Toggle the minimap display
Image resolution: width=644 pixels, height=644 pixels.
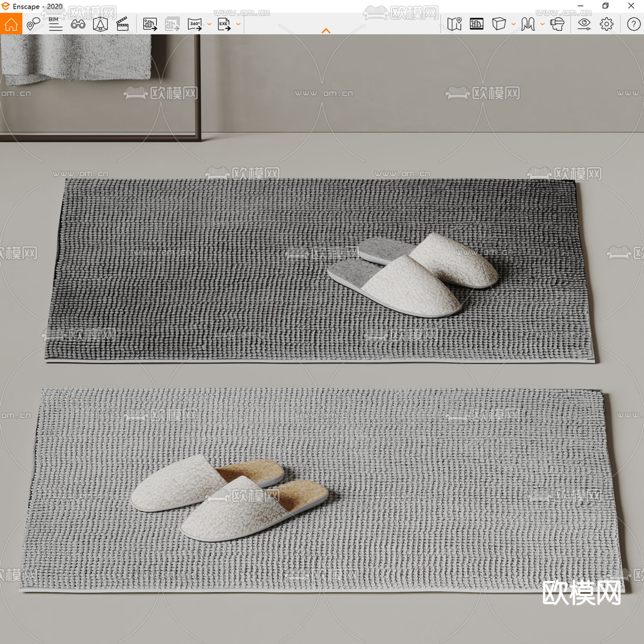(454, 24)
